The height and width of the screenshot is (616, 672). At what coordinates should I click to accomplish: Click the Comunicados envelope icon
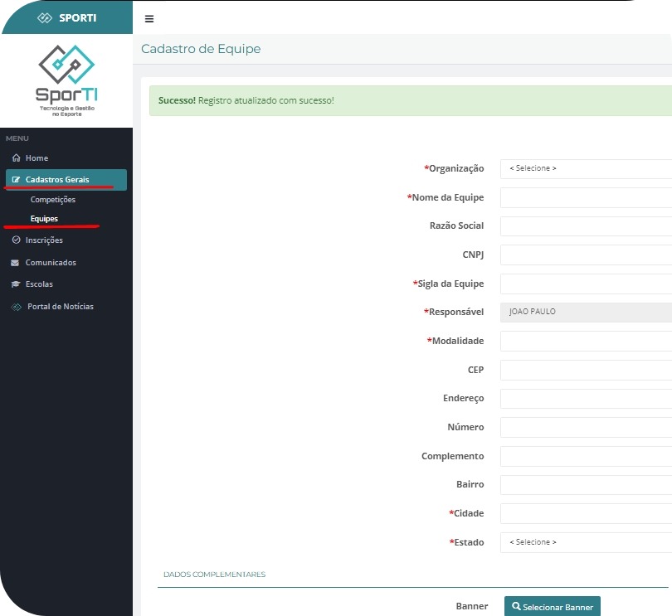coord(16,263)
